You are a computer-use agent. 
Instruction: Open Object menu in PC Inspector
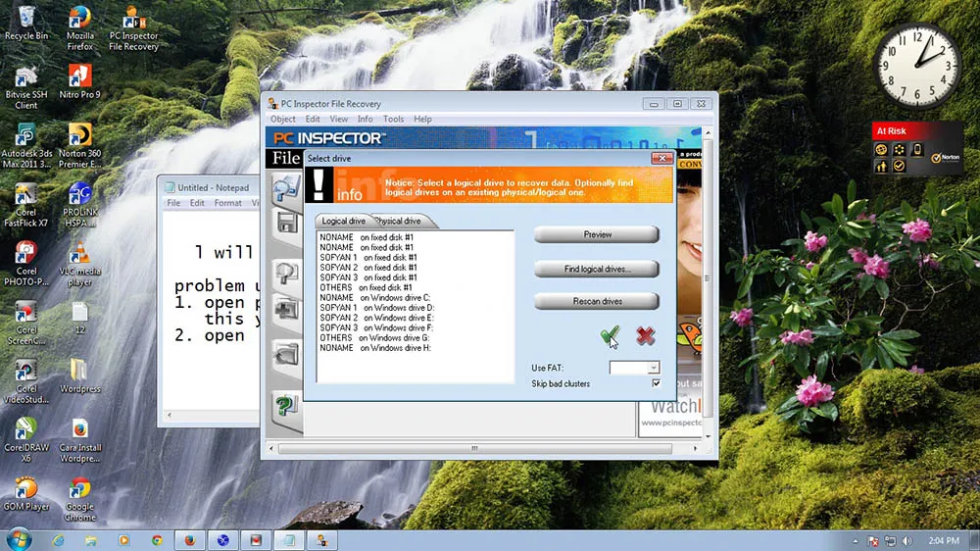[x=282, y=119]
